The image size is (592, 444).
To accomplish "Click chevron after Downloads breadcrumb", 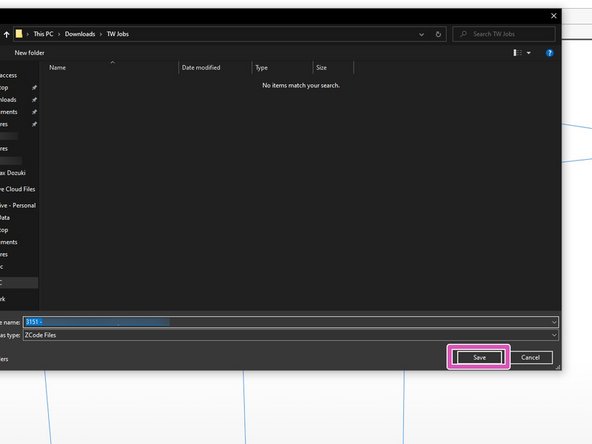I will 101,34.
